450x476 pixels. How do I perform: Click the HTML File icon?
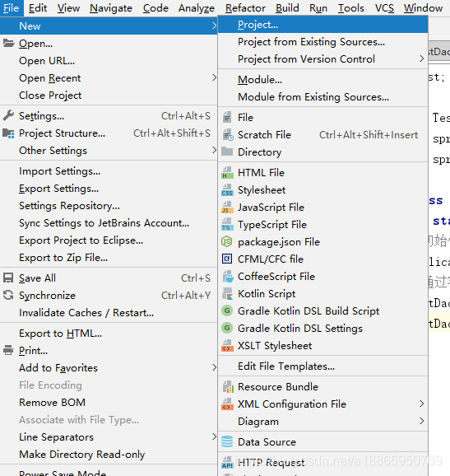point(227,172)
